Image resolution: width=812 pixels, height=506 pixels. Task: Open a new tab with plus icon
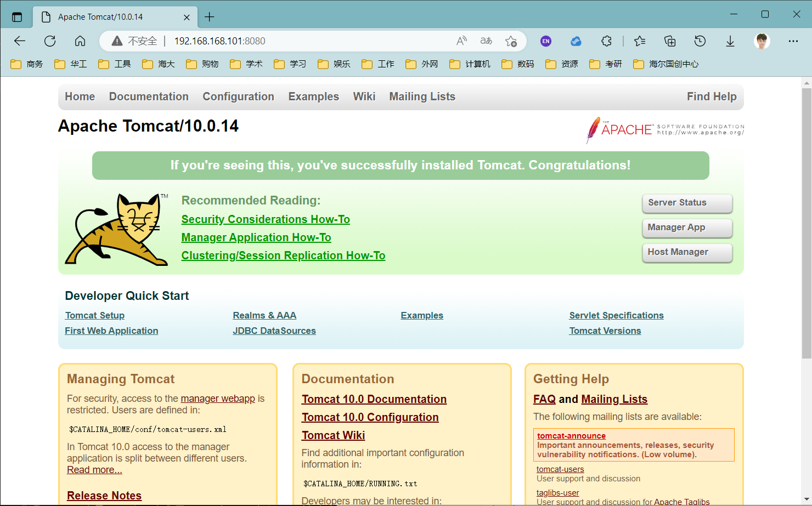pyautogui.click(x=210, y=17)
